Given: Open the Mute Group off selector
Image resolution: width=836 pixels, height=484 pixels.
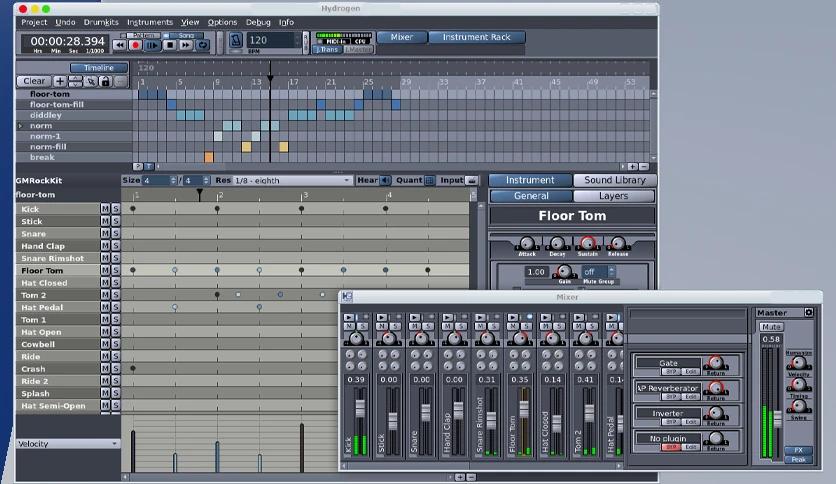Looking at the screenshot, I should coord(596,271).
